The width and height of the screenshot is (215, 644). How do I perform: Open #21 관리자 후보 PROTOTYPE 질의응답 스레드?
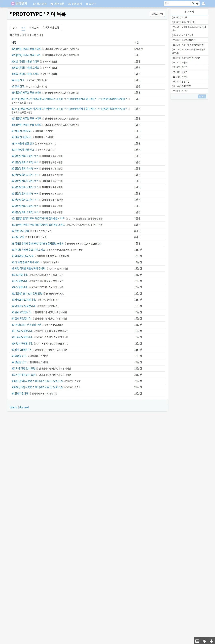click(38, 219)
